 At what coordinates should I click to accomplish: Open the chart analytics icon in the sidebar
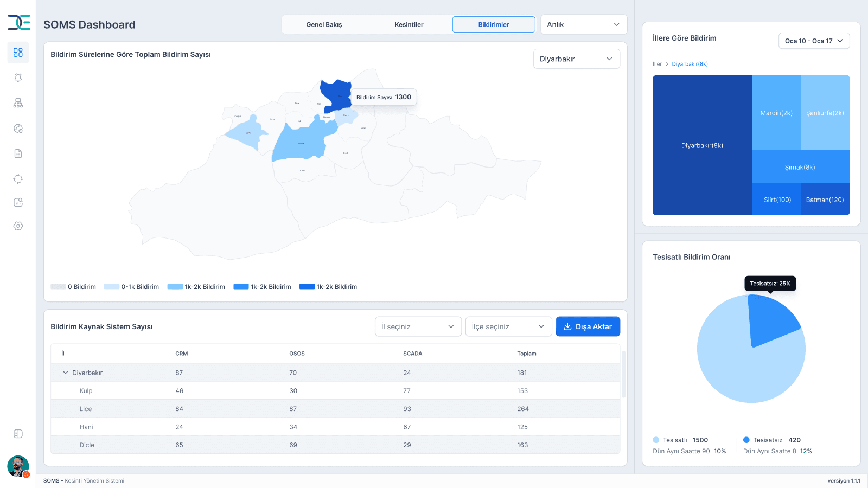point(18,202)
